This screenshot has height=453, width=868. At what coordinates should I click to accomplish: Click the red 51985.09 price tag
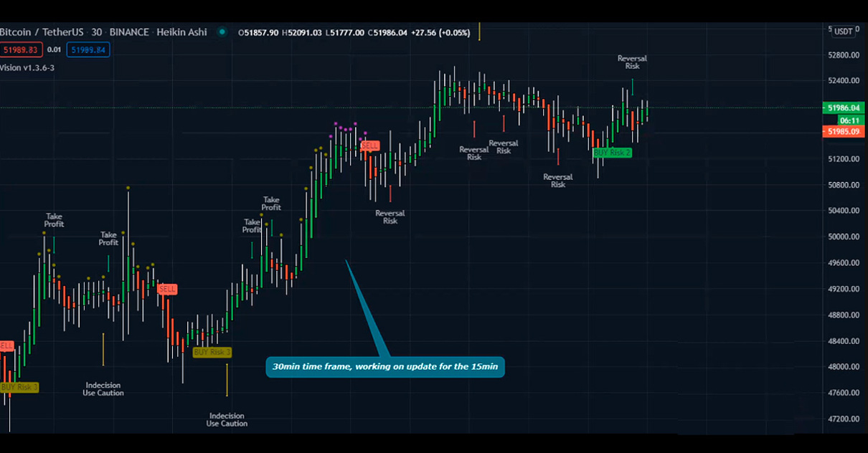pyautogui.click(x=844, y=132)
